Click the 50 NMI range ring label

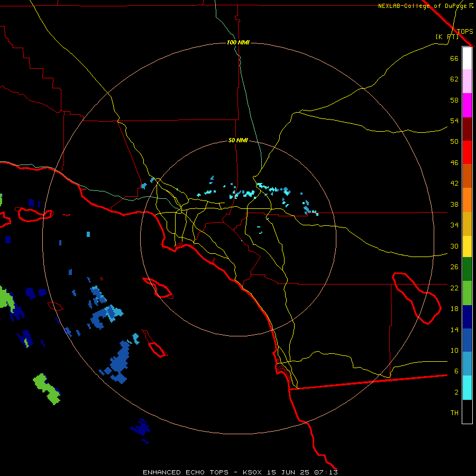(239, 140)
